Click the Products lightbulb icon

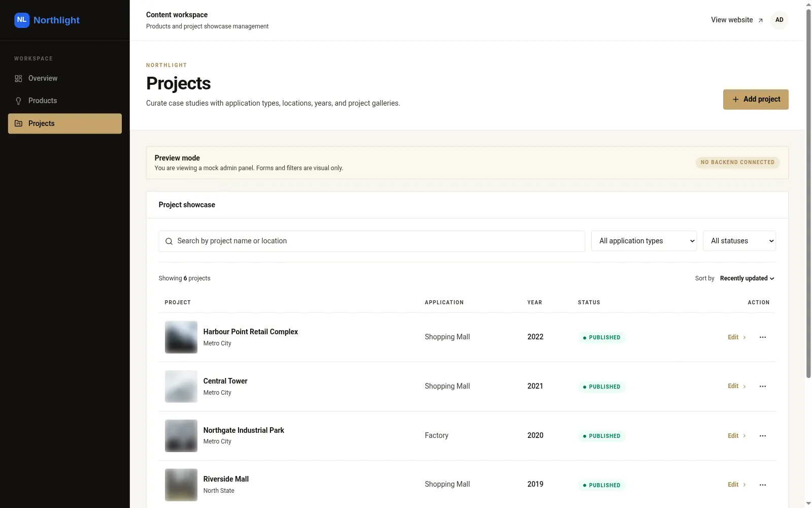coord(18,101)
